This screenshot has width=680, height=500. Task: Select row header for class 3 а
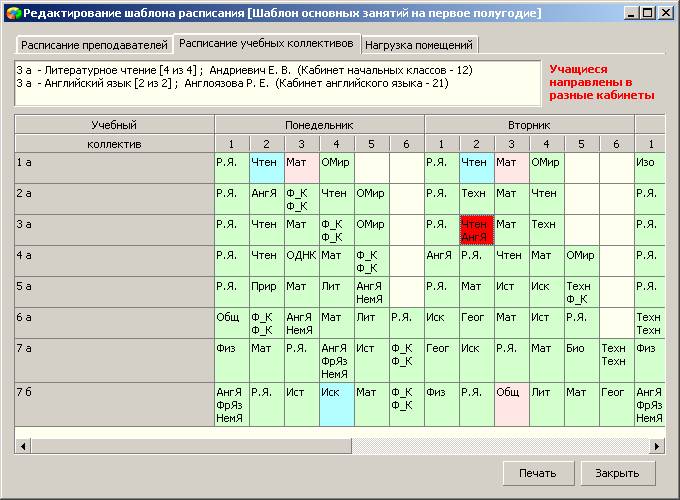(114, 231)
